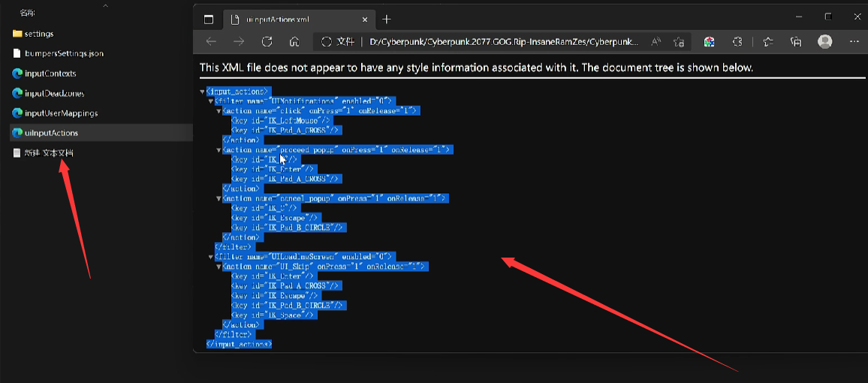Close the uiInputActions.xml tab
The image size is (868, 383).
coord(363,19)
